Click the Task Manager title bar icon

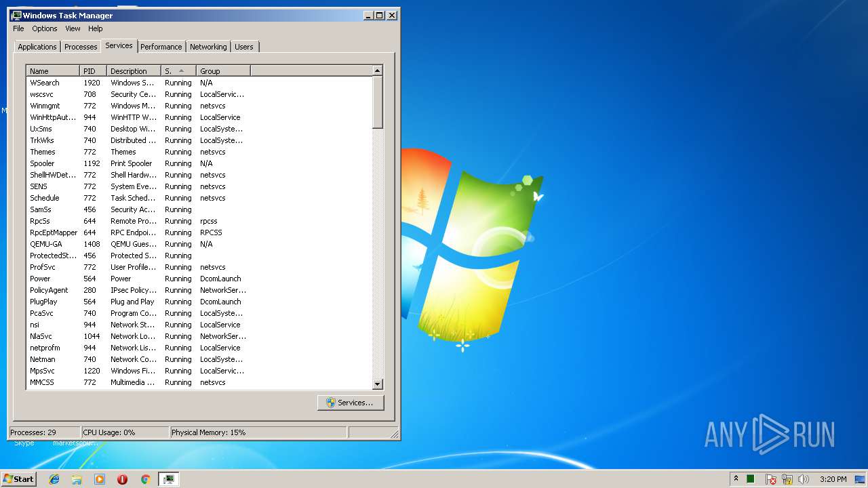pos(16,15)
